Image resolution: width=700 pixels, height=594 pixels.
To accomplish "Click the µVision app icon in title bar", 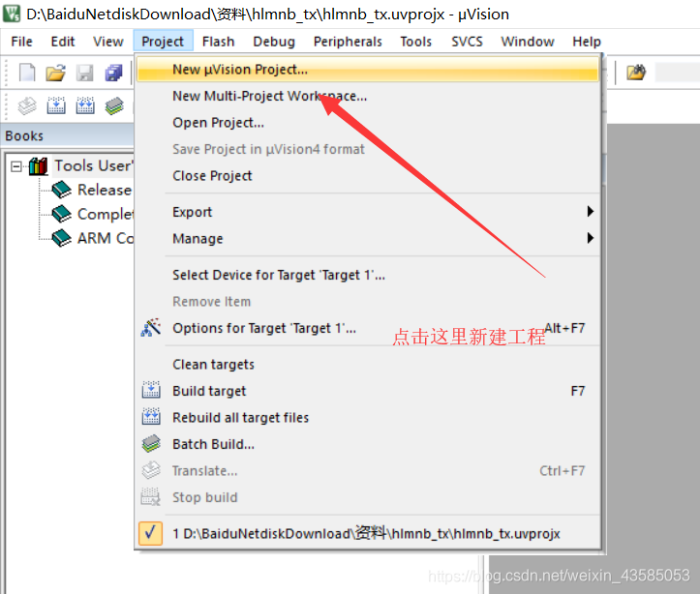I will [12, 14].
